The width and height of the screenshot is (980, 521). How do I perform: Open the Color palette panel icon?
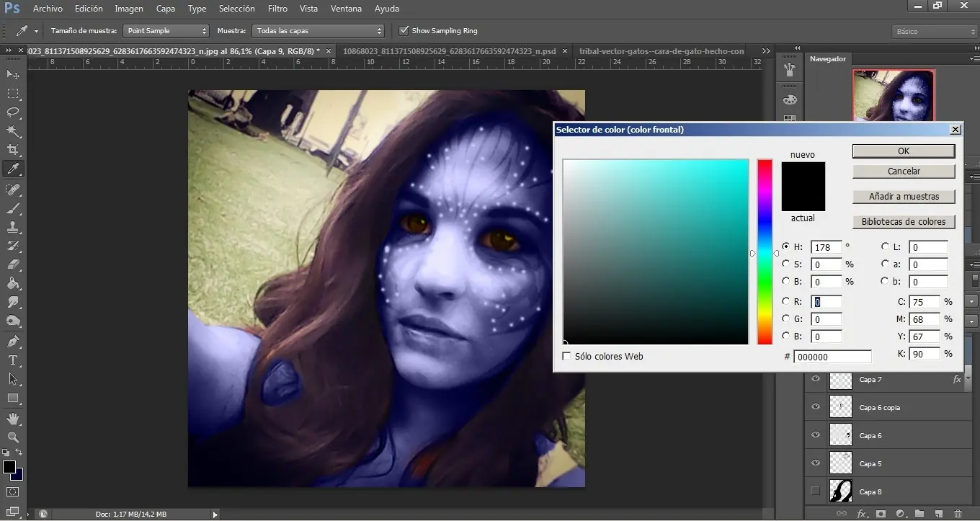[x=790, y=99]
